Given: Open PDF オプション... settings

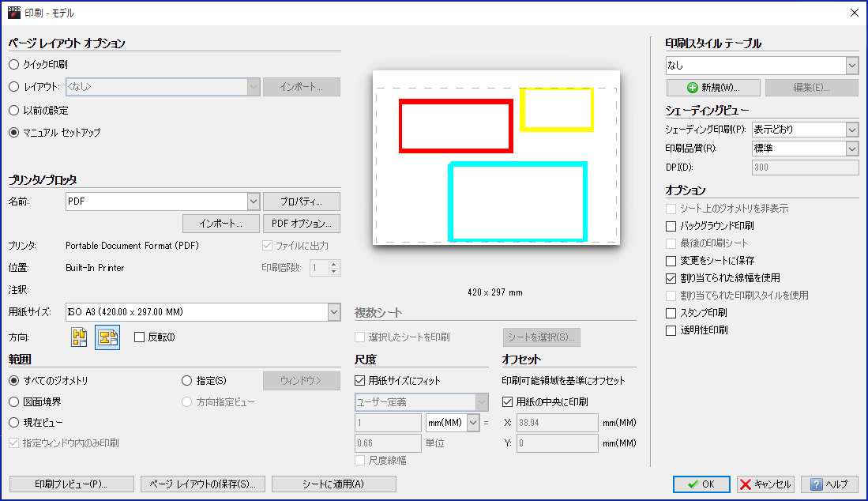Looking at the screenshot, I should [x=301, y=224].
